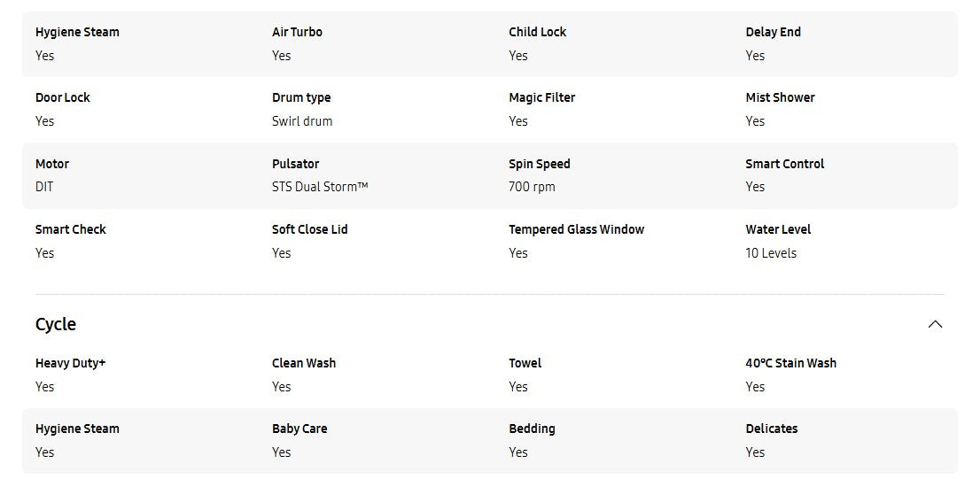This screenshot has width=980, height=479.
Task: Select the Magic Filter label
Action: click(541, 97)
